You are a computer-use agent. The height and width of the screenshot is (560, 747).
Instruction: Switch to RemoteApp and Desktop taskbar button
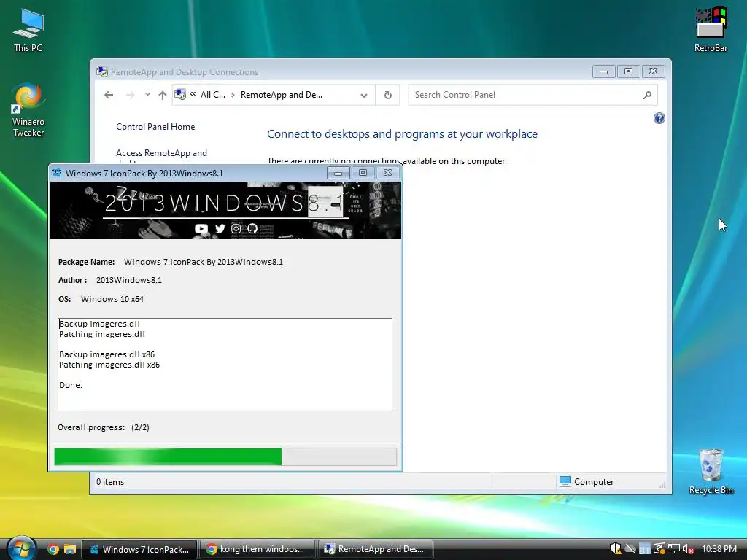pos(375,549)
